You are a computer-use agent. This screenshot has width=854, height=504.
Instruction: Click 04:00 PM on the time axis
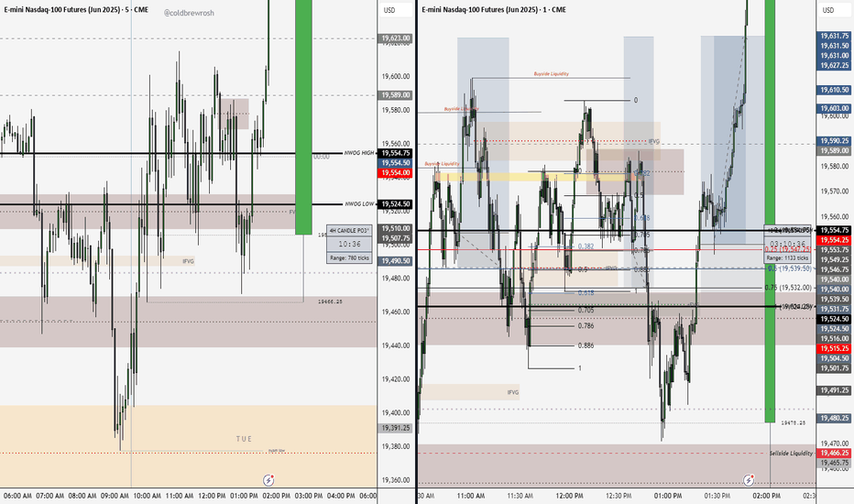[x=341, y=496]
